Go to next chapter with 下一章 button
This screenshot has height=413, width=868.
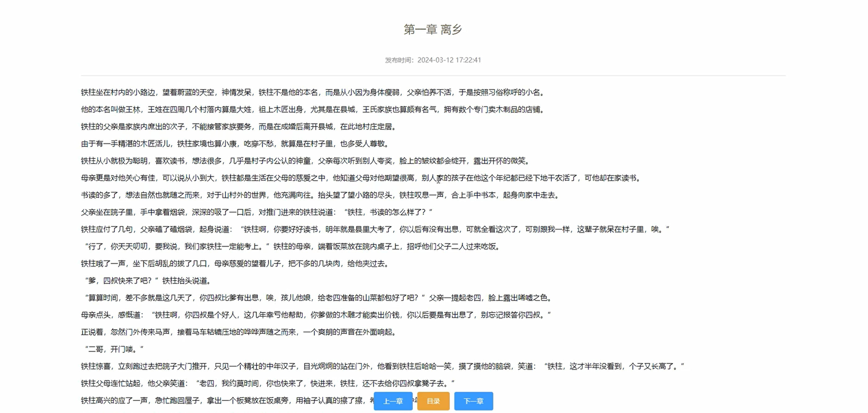click(x=474, y=401)
